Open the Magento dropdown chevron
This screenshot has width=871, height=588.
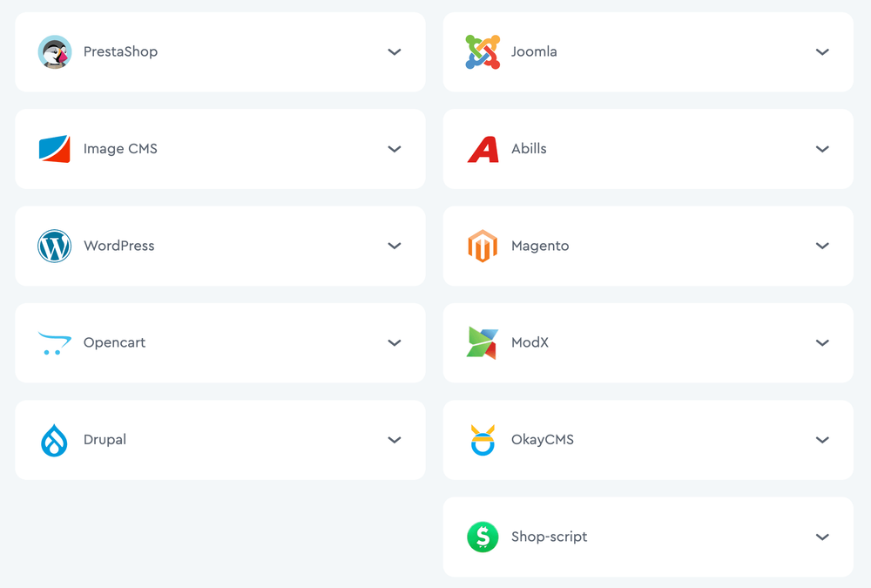(x=822, y=247)
